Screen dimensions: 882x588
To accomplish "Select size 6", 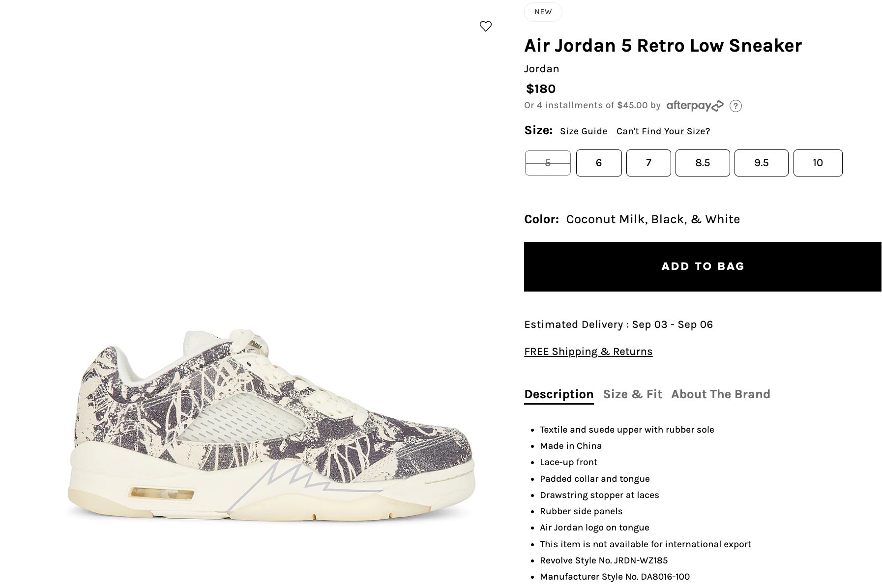I will [x=599, y=163].
